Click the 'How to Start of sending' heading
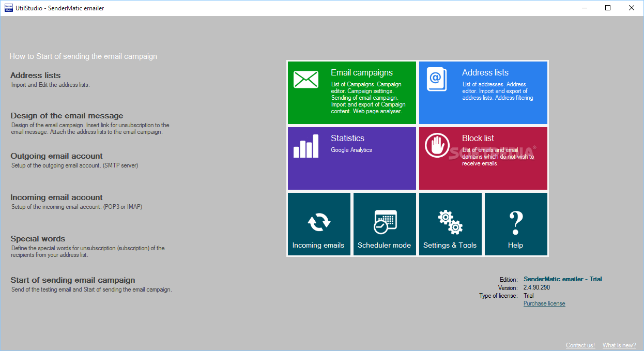 click(83, 56)
